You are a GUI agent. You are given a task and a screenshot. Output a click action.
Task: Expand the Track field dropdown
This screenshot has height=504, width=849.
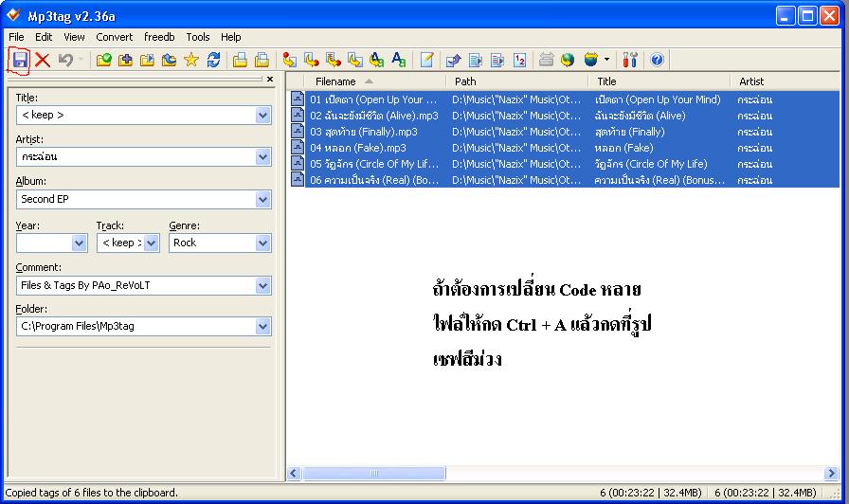151,243
